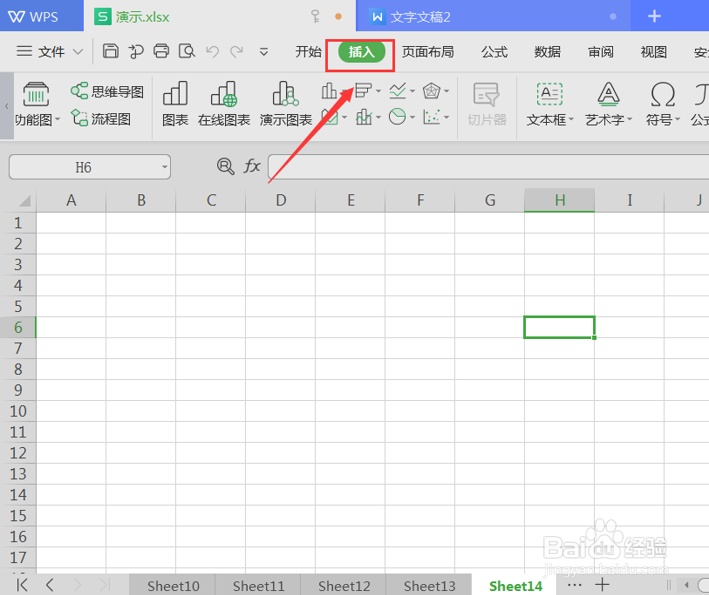The image size is (709, 595).
Task: Open the 审阅 tab
Action: coord(600,52)
